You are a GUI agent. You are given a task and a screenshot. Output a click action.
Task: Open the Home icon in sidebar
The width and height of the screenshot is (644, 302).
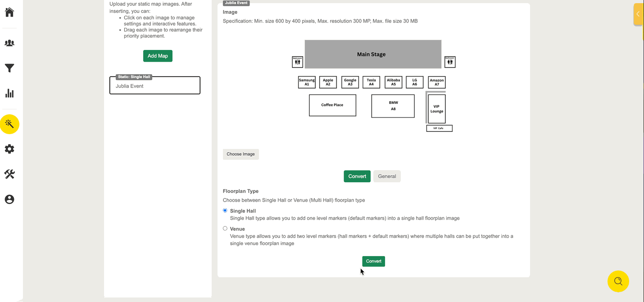[9, 12]
